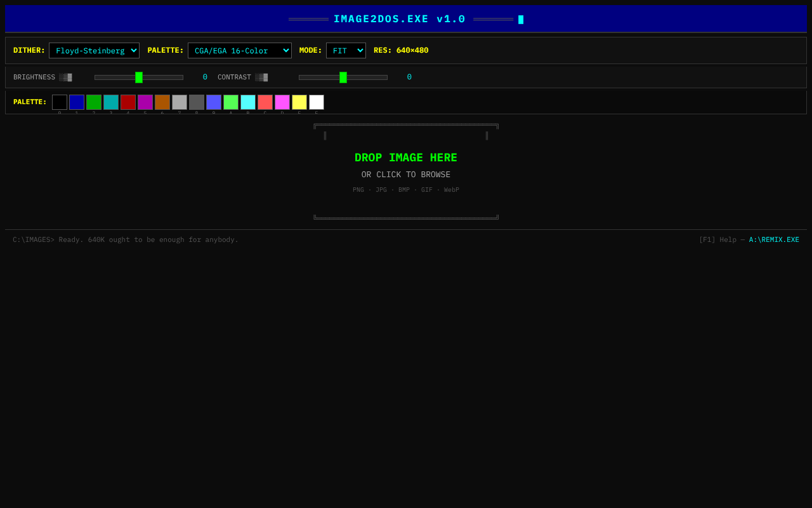Click the PNG · JPG · BMP formats text

tap(406, 190)
